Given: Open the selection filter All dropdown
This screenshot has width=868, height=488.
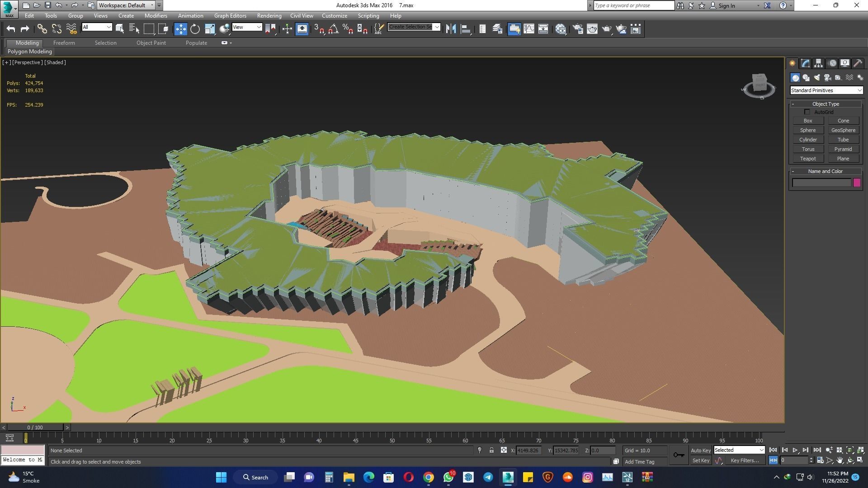Looking at the screenshot, I should coord(97,27).
